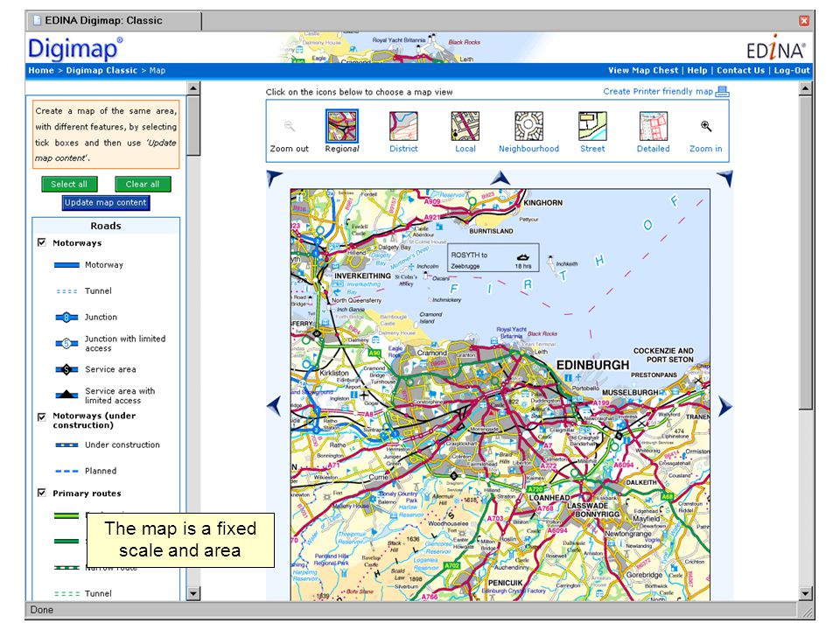
Task: Click the Done status bar text
Action: click(42, 610)
